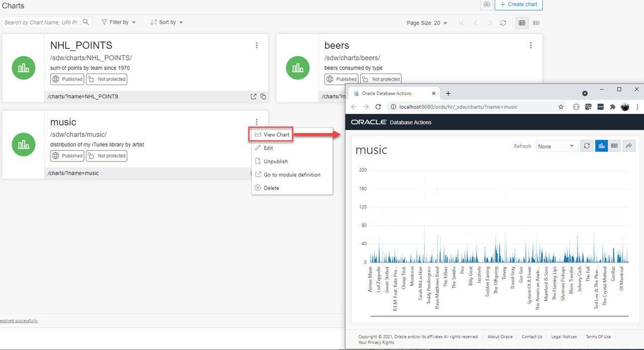This screenshot has height=350, width=644.
Task: Click the chart search input field
Action: pyautogui.click(x=43, y=22)
